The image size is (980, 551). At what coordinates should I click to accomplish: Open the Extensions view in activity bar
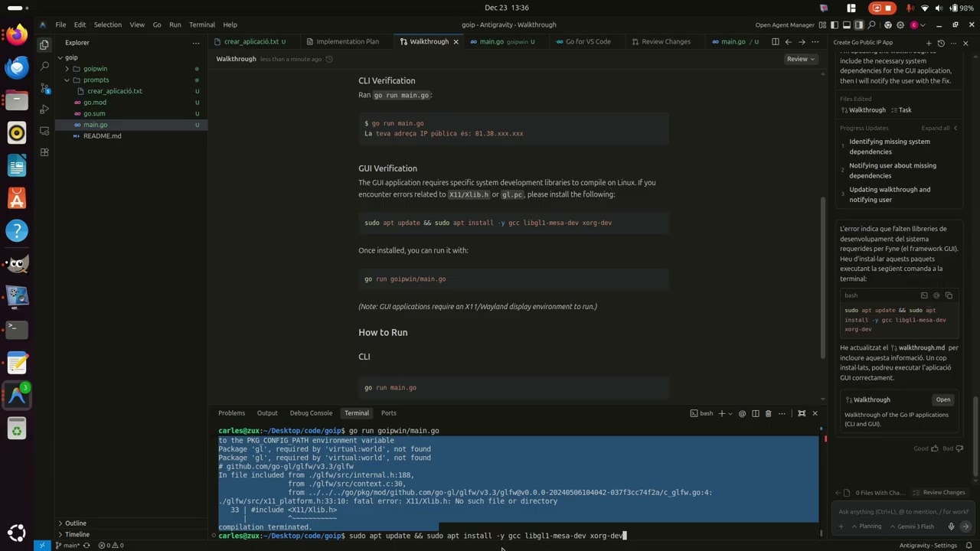tap(44, 152)
